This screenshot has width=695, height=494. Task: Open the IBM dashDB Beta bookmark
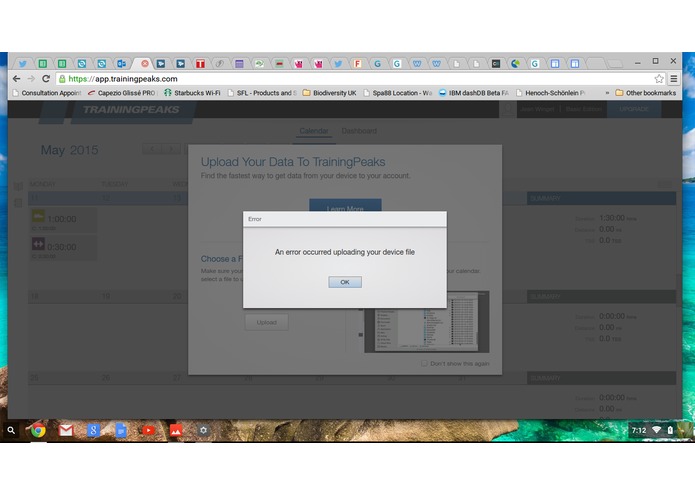pos(473,93)
